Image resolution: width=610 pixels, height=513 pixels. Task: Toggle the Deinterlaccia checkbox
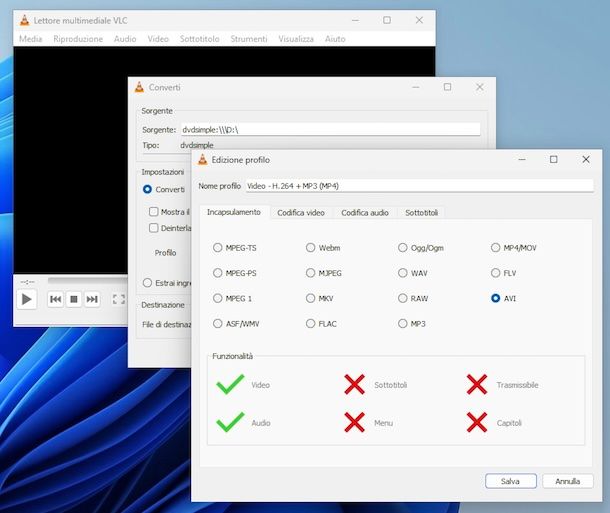pyautogui.click(x=154, y=228)
